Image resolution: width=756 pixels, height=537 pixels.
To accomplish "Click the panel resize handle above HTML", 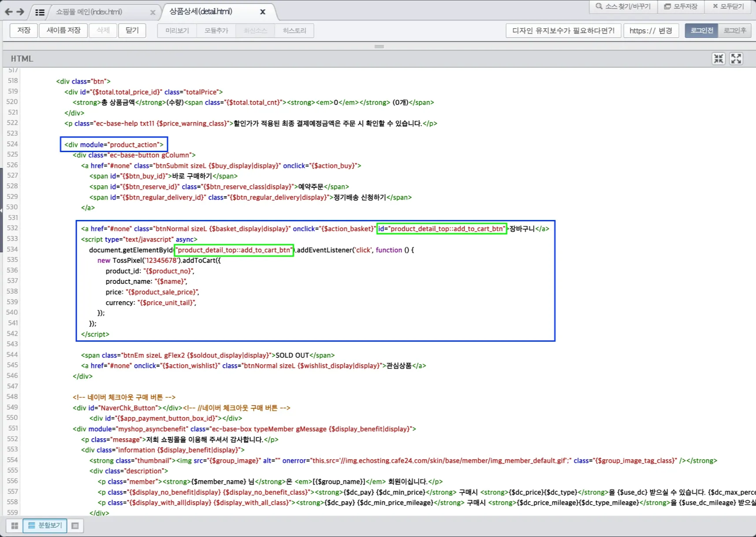I will pyautogui.click(x=379, y=46).
